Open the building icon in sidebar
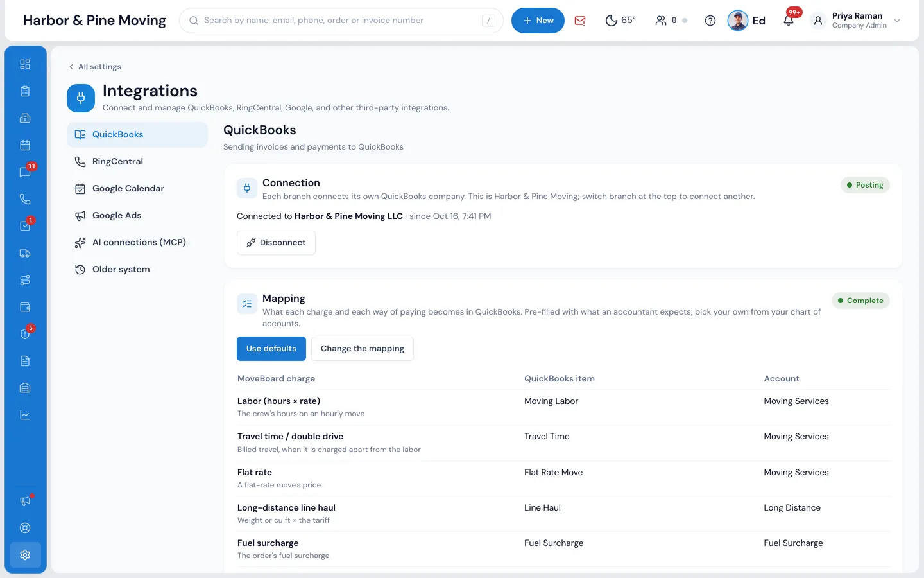The width and height of the screenshot is (924, 578). click(x=25, y=118)
